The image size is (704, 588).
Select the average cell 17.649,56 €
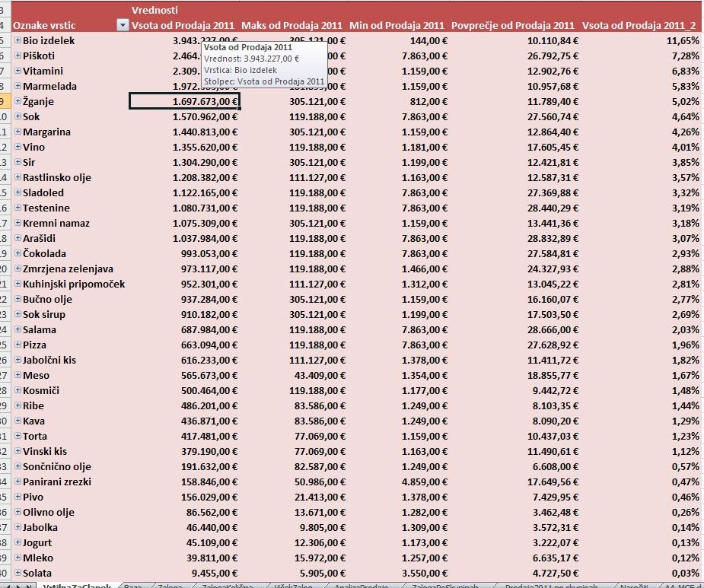[x=514, y=482]
